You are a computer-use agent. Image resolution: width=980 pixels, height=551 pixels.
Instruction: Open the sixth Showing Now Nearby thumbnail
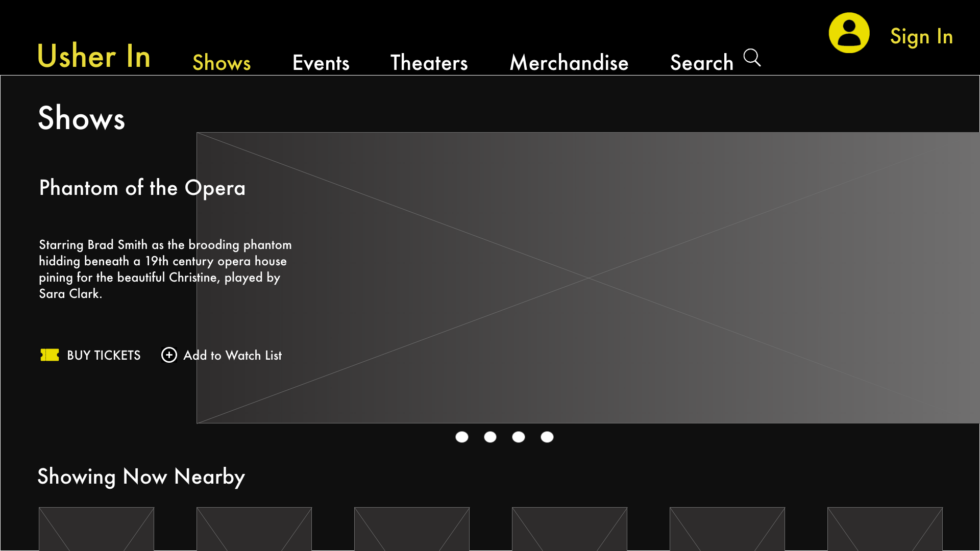pyautogui.click(x=885, y=529)
